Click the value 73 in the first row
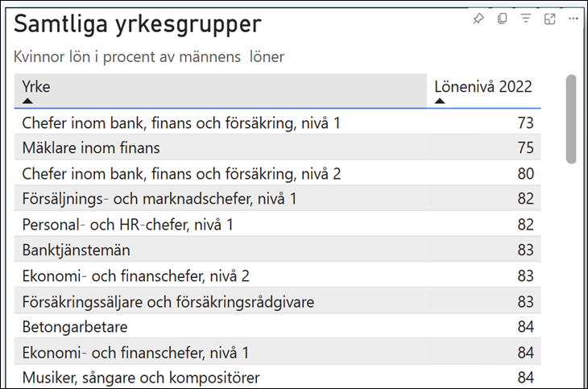Image resolution: width=588 pixels, height=389 pixels. click(x=525, y=122)
